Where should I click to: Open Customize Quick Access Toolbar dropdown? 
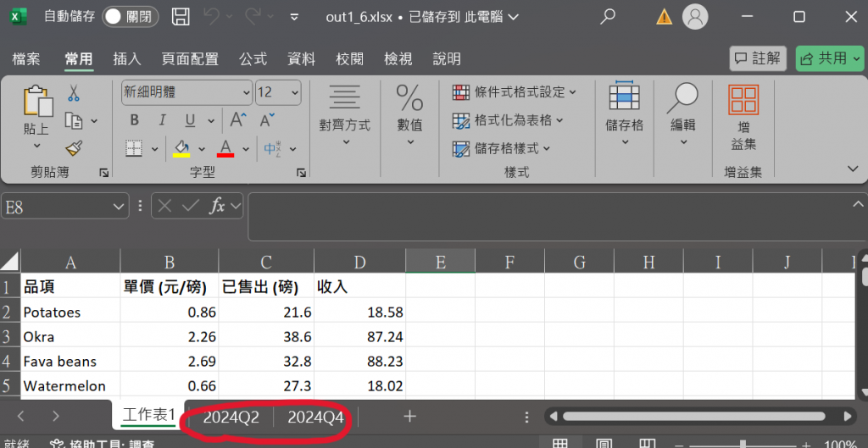tap(294, 17)
